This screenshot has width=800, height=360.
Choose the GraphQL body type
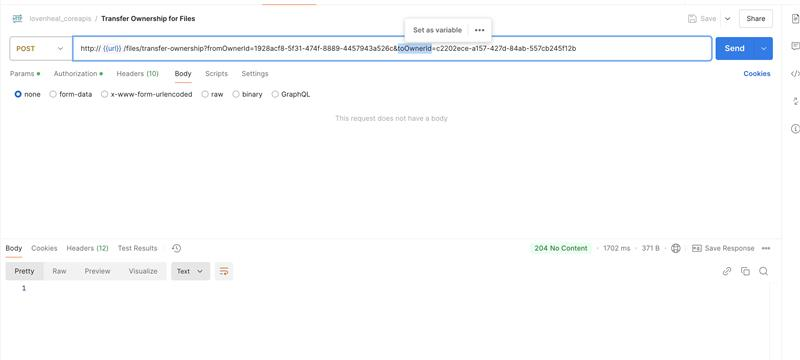[x=291, y=94]
